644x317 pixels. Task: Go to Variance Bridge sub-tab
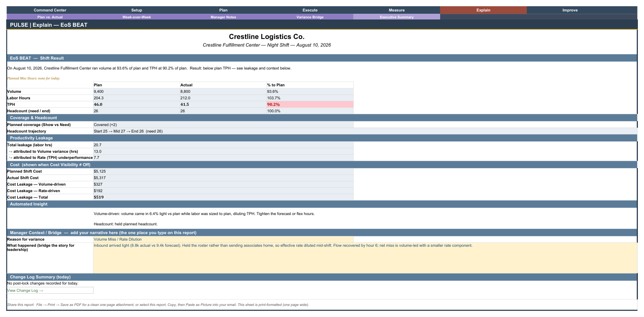(x=310, y=17)
